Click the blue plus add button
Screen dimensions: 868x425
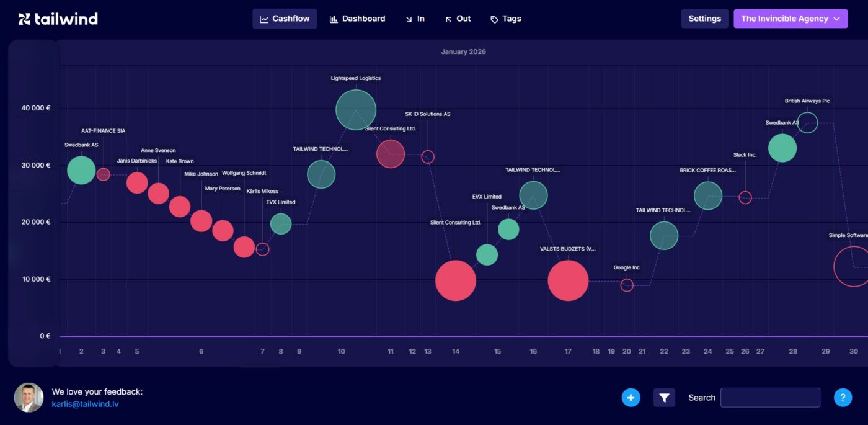[631, 398]
